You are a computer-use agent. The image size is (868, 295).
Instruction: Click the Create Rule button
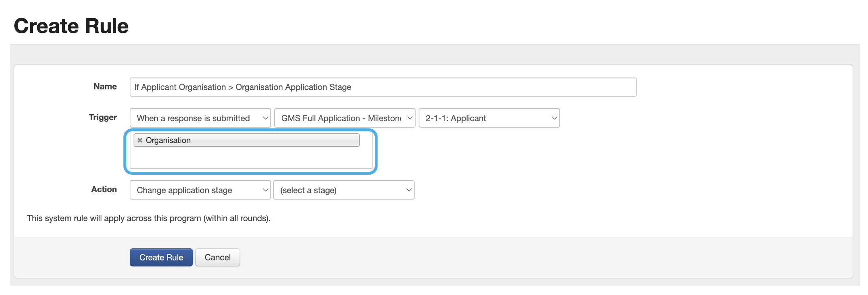click(x=161, y=258)
